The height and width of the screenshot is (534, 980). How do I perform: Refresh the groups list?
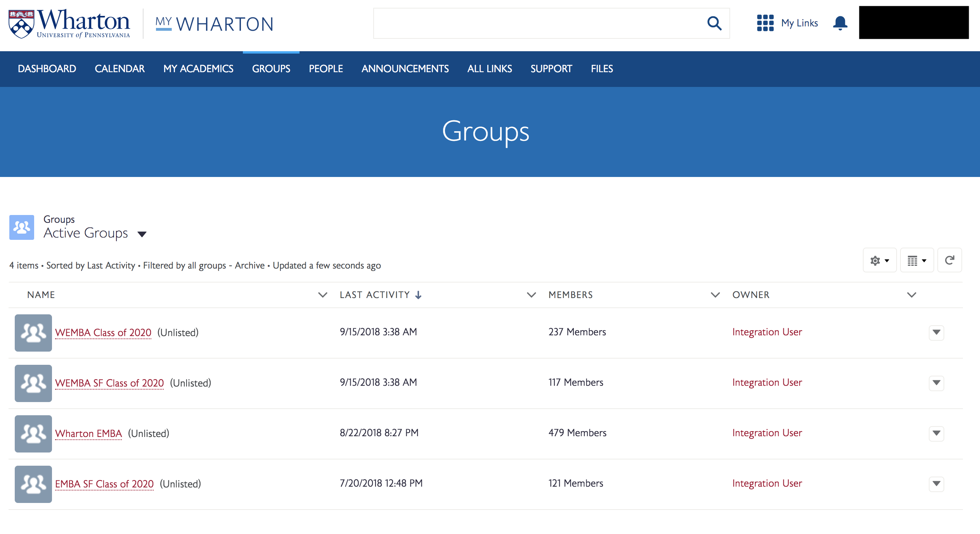(x=949, y=260)
